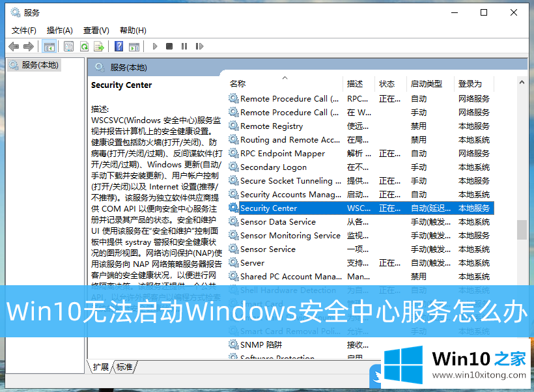
Task: Select the Server service row
Action: (361, 263)
